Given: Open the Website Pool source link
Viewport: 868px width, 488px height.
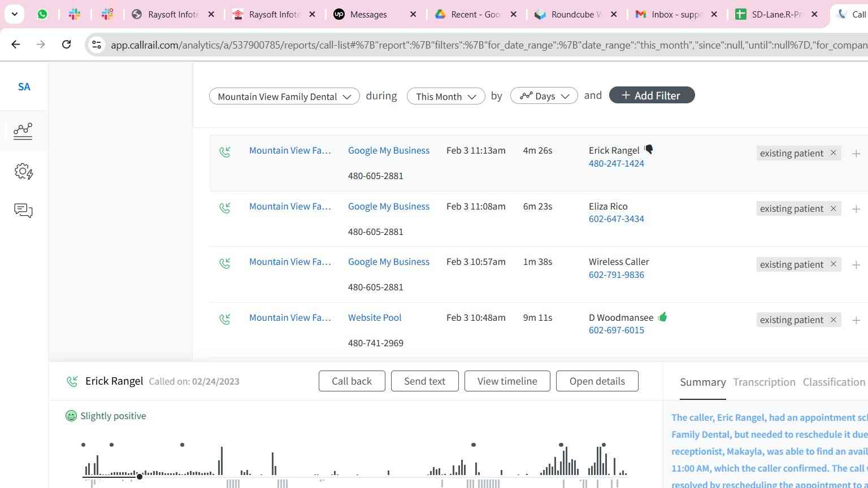Looking at the screenshot, I should tap(375, 317).
